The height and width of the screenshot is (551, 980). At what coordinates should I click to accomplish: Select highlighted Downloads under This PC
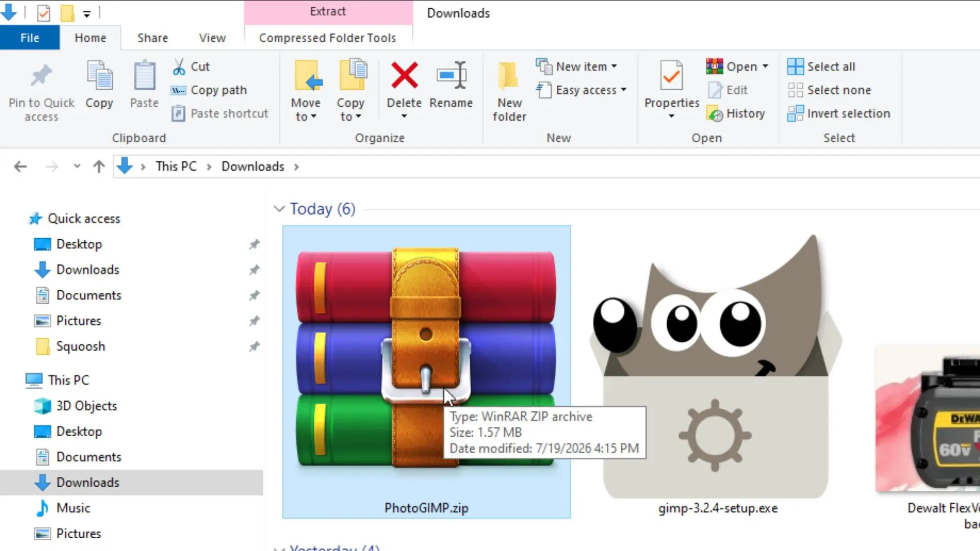pyautogui.click(x=131, y=483)
